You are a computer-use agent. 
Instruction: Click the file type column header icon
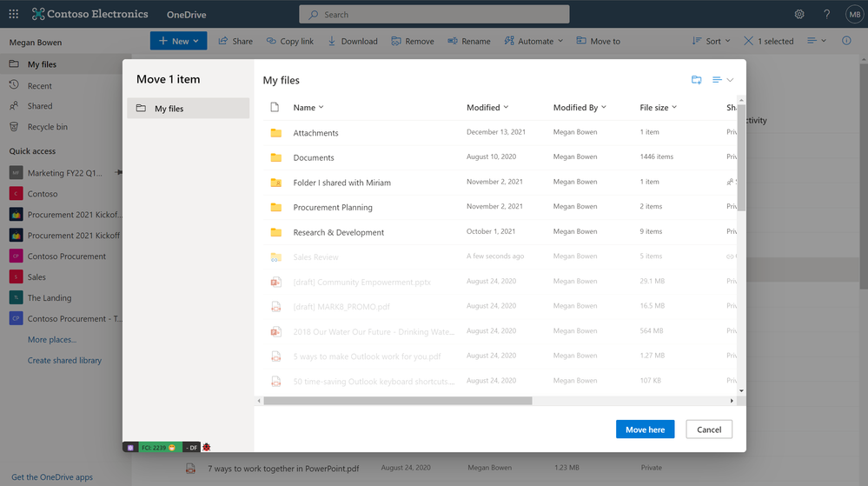pos(275,107)
